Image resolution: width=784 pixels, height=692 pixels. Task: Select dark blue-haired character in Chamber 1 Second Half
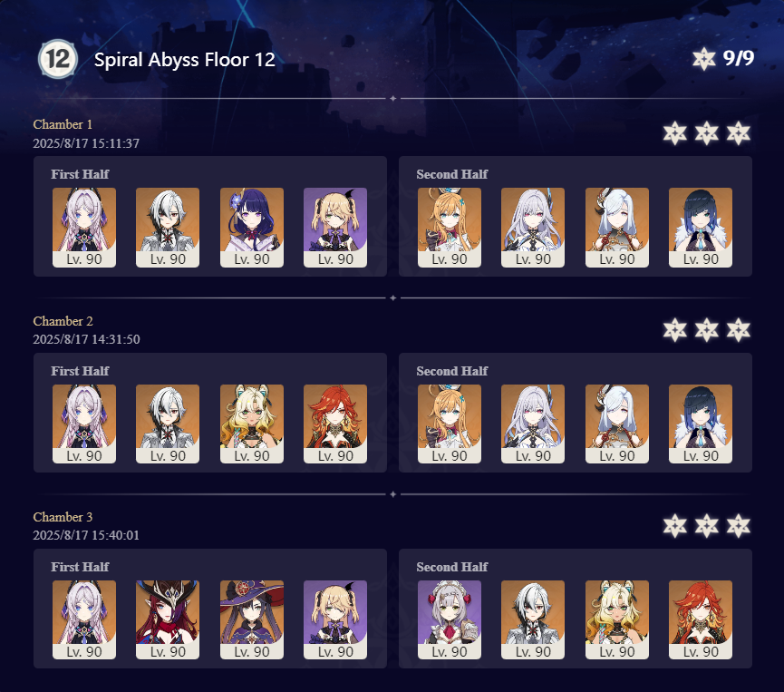click(x=701, y=227)
